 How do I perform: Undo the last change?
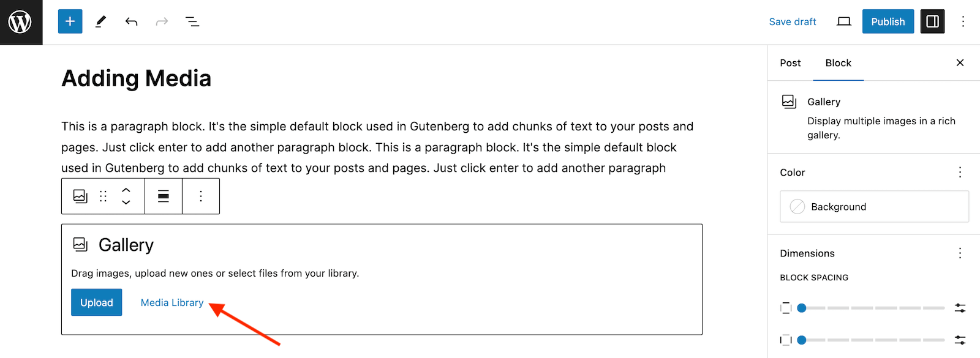(x=131, y=21)
